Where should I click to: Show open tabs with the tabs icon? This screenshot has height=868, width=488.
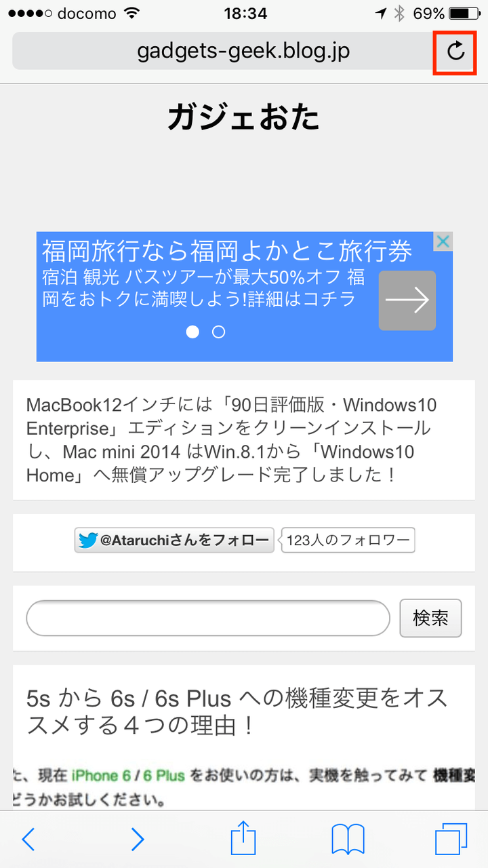[451, 840]
